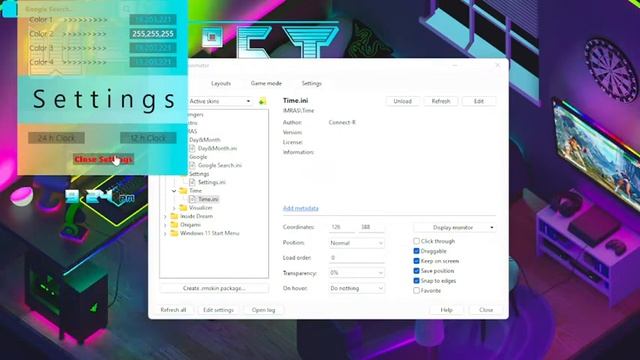Click the Refresh all button
Viewport: 640px width, 360px height.
point(173,310)
